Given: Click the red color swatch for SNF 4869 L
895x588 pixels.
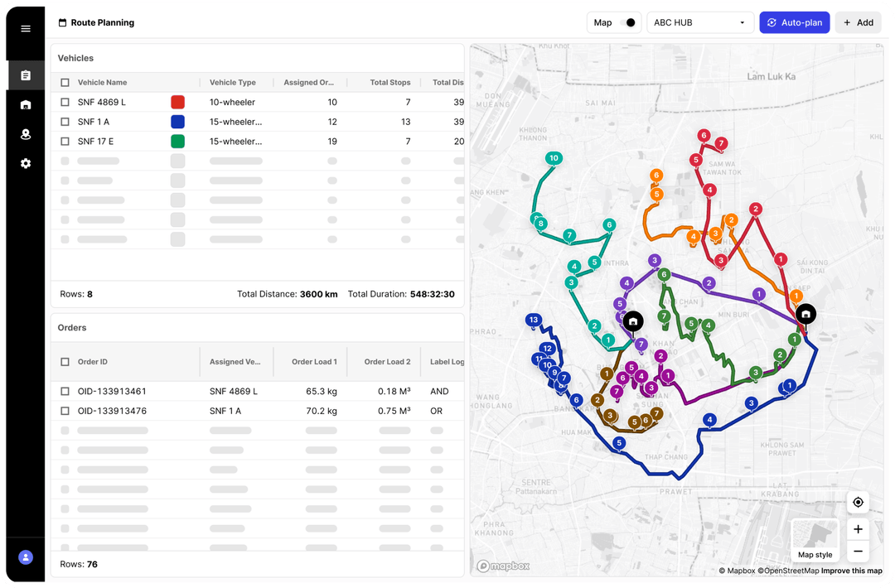Looking at the screenshot, I should coord(177,101).
